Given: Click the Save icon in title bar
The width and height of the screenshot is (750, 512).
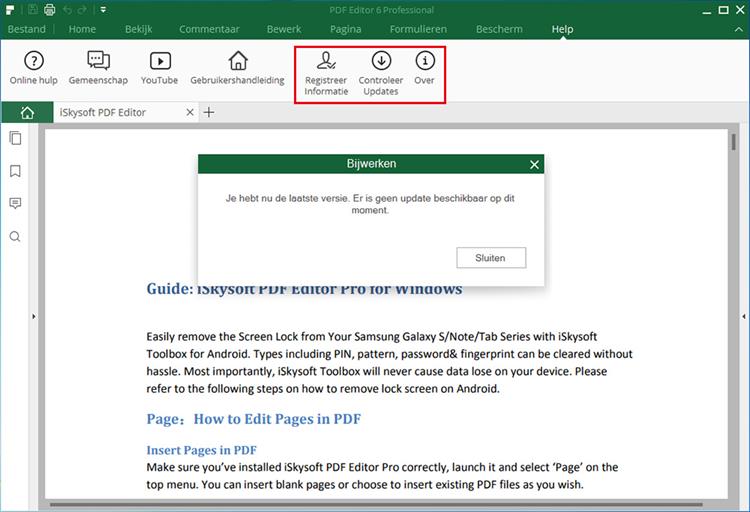Looking at the screenshot, I should pyautogui.click(x=33, y=10).
